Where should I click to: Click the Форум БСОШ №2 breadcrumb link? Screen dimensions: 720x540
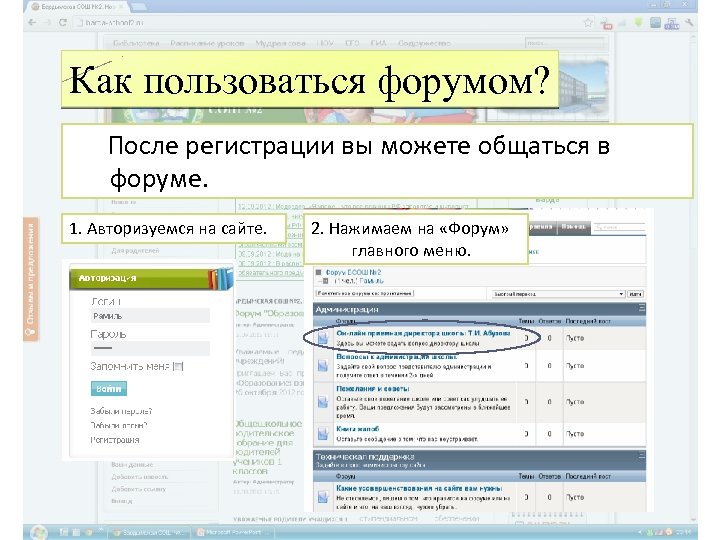(x=353, y=272)
